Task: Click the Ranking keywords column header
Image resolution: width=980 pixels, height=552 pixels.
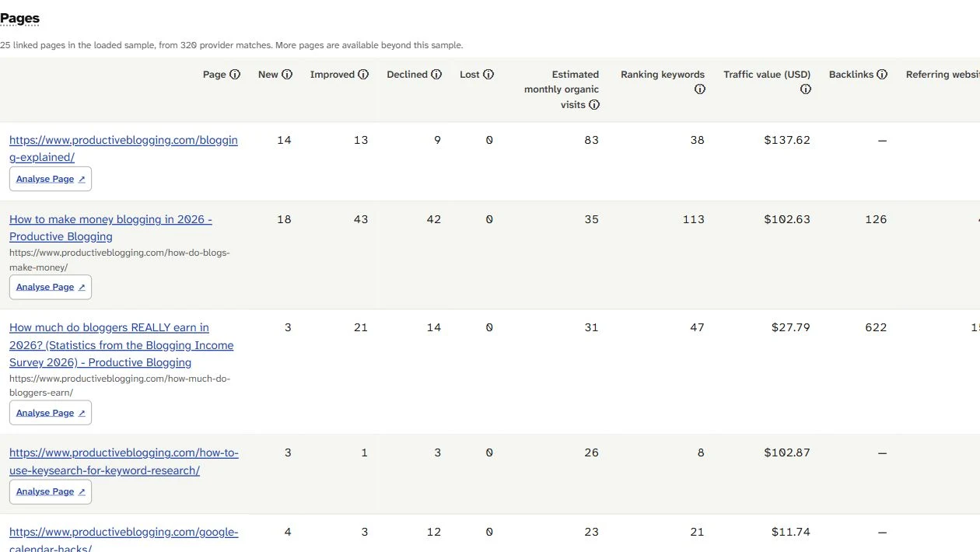Action: coord(663,75)
